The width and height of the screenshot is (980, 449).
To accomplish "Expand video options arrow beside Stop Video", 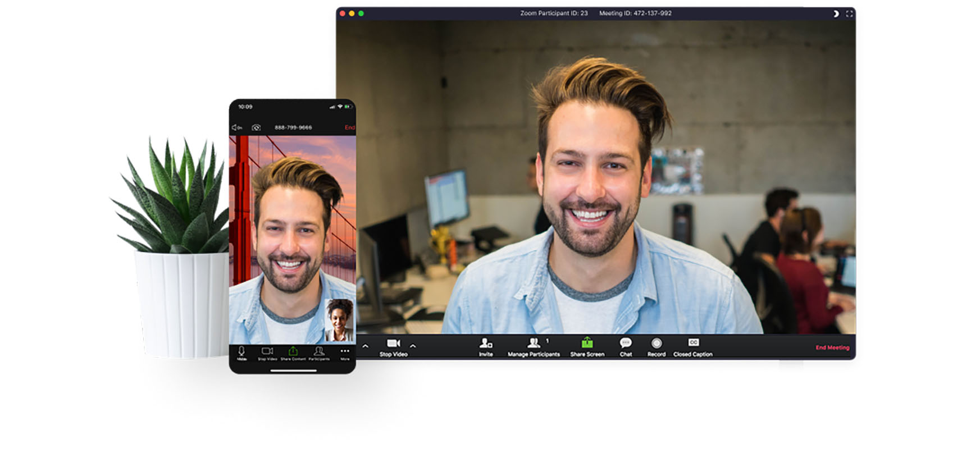I will point(413,346).
